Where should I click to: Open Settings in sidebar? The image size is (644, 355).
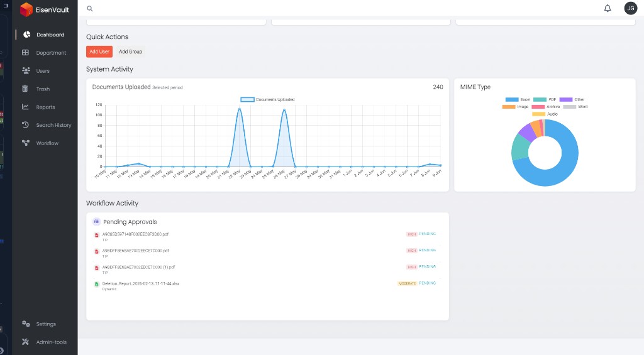click(46, 324)
